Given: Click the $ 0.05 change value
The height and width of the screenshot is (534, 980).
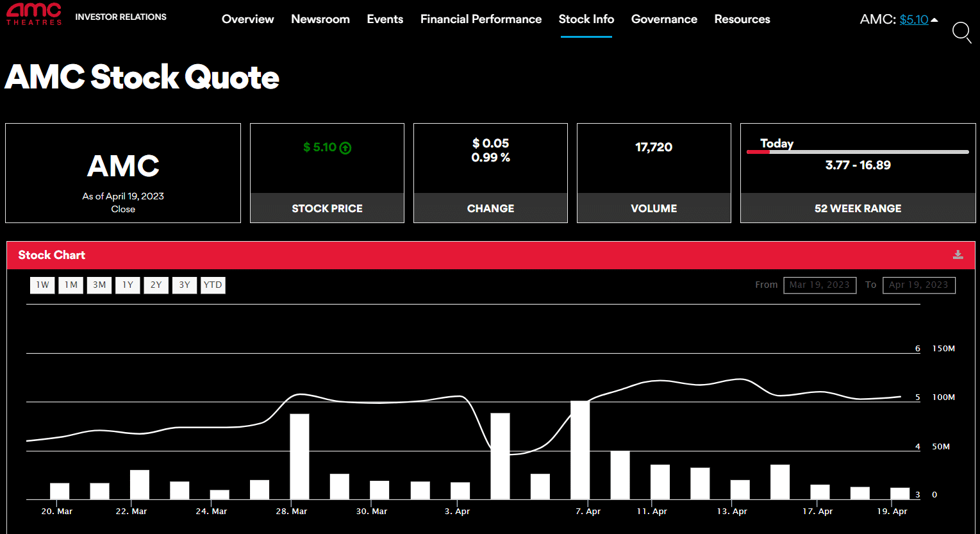Looking at the screenshot, I should (x=490, y=144).
